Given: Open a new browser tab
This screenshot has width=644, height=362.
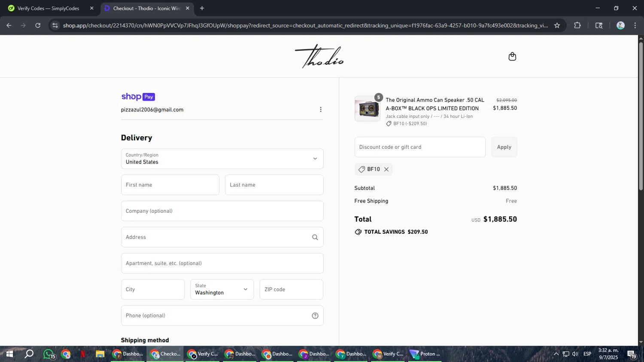Looking at the screenshot, I should pos(202,8).
